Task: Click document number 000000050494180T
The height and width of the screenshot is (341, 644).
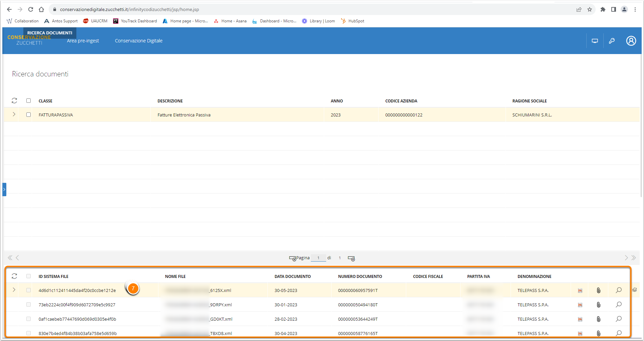Action: 358,305
